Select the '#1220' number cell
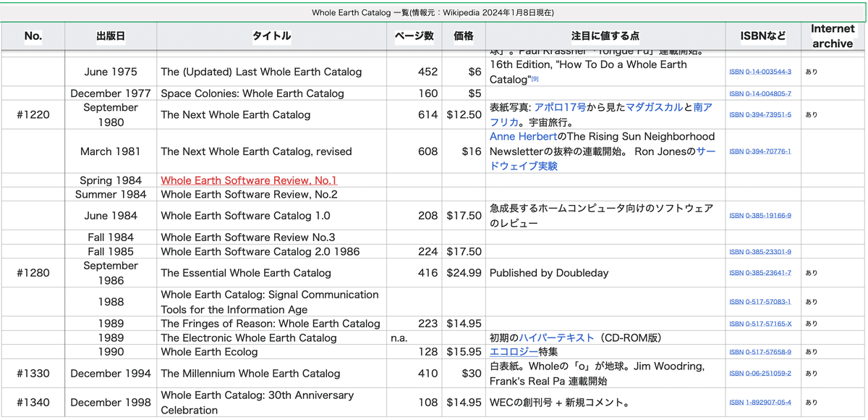Screen dimensions: 868x420 tap(33, 114)
